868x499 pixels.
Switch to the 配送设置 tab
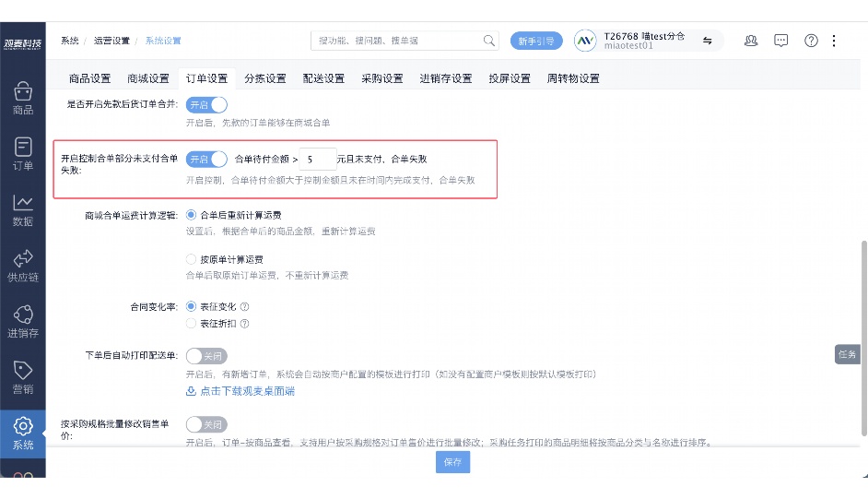[x=323, y=78]
